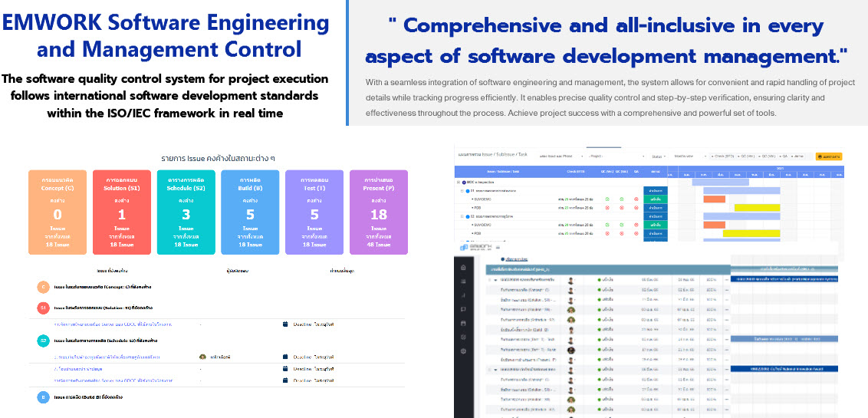Click the avatar in the first task list row
Image resolution: width=868 pixels, height=418 pixels.
tap(570, 280)
